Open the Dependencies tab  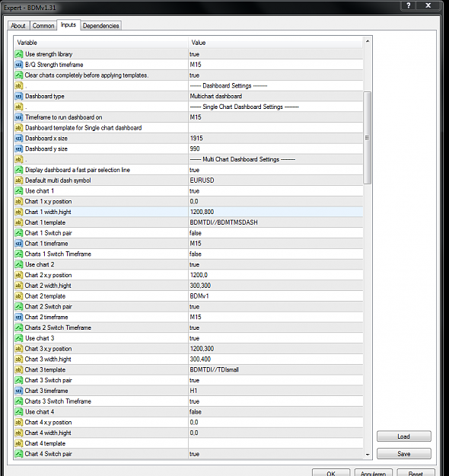pyautogui.click(x=100, y=26)
